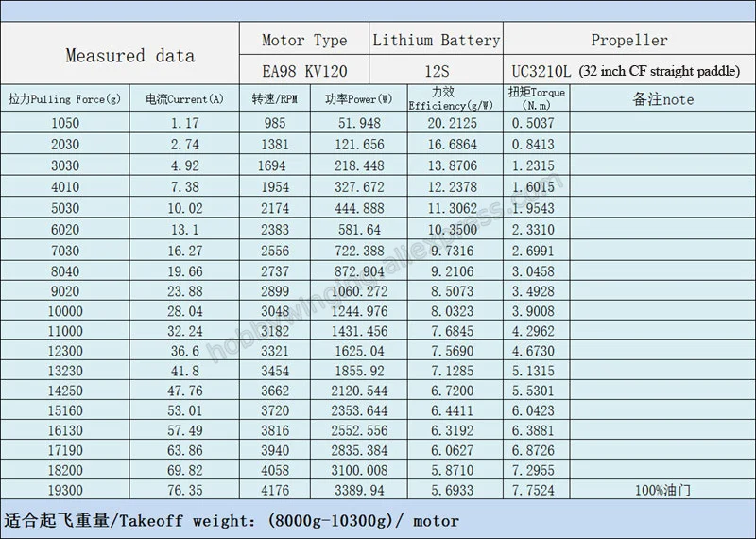Click the 'UC3210L' propeller description cell
Viewport: 756px width, 539px height.
tap(629, 70)
